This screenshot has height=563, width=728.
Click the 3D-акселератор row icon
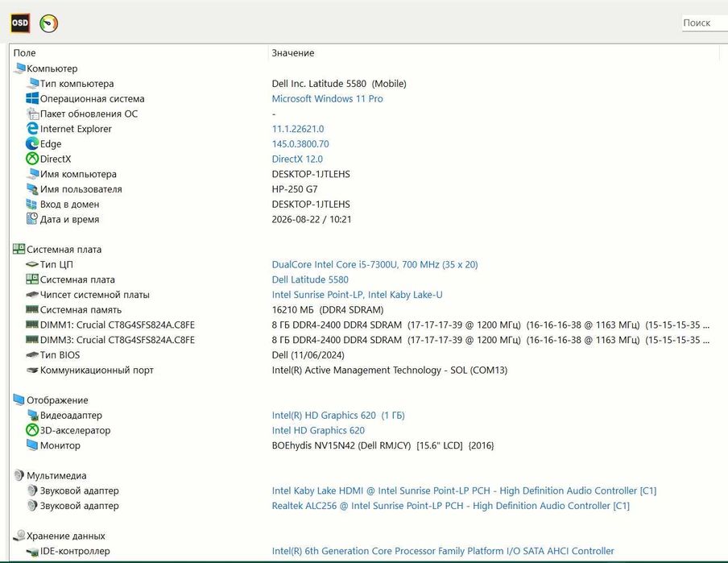[x=32, y=430]
